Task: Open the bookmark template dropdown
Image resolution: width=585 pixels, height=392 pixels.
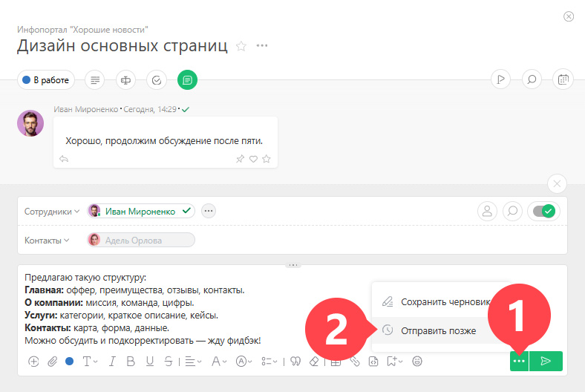Action: point(395,362)
